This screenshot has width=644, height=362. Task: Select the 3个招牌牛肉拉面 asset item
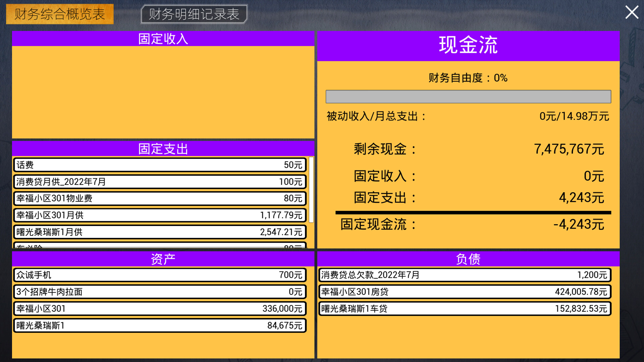coord(159,292)
